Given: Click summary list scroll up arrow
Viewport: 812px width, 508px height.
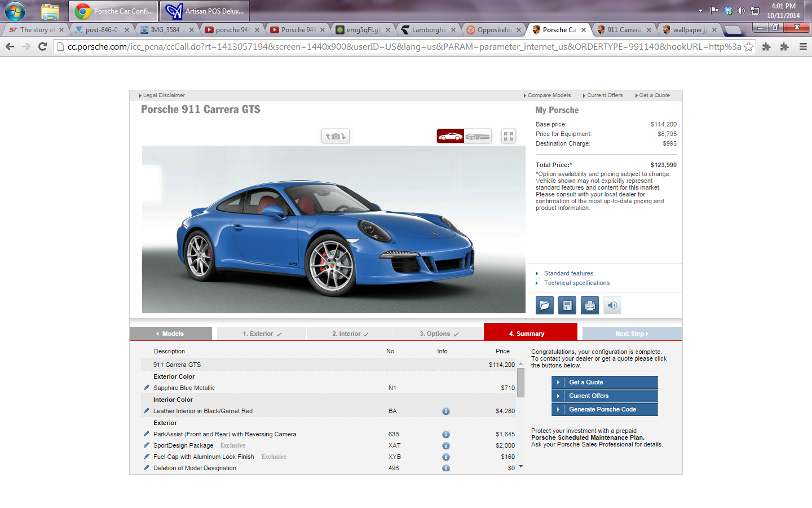Looking at the screenshot, I should click(x=520, y=364).
